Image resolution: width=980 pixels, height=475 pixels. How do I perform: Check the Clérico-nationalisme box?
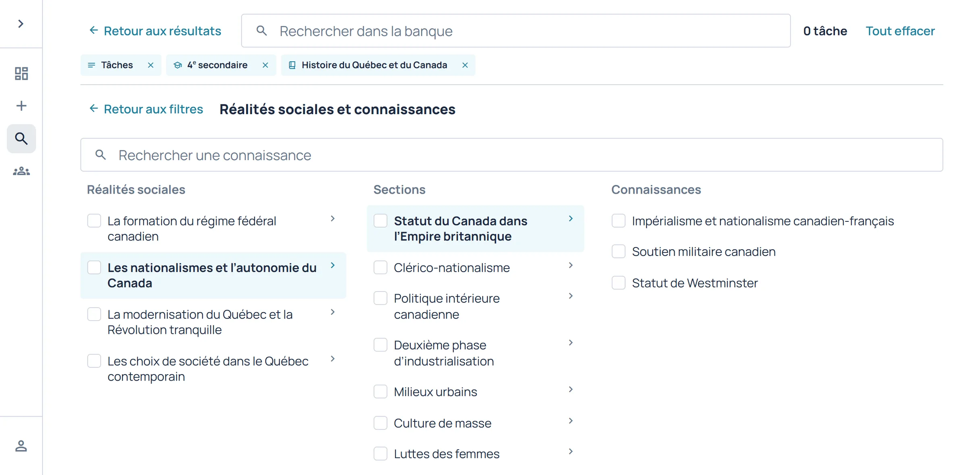point(380,267)
